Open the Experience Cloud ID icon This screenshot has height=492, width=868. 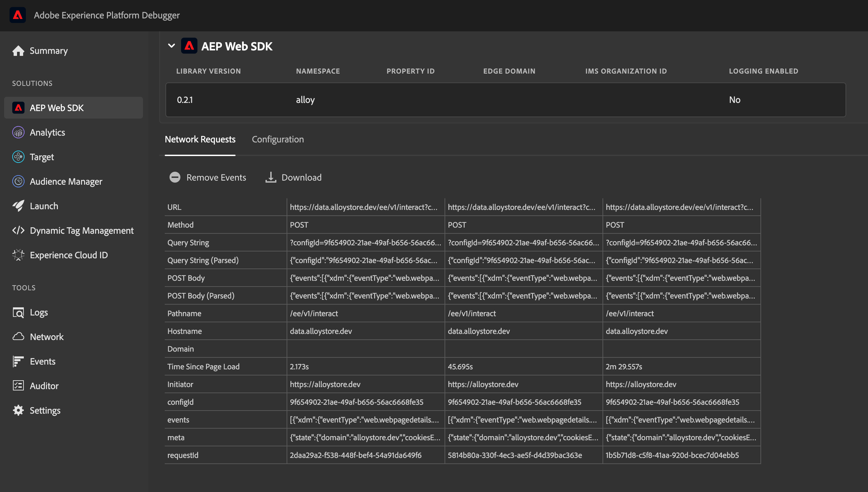[18, 255]
